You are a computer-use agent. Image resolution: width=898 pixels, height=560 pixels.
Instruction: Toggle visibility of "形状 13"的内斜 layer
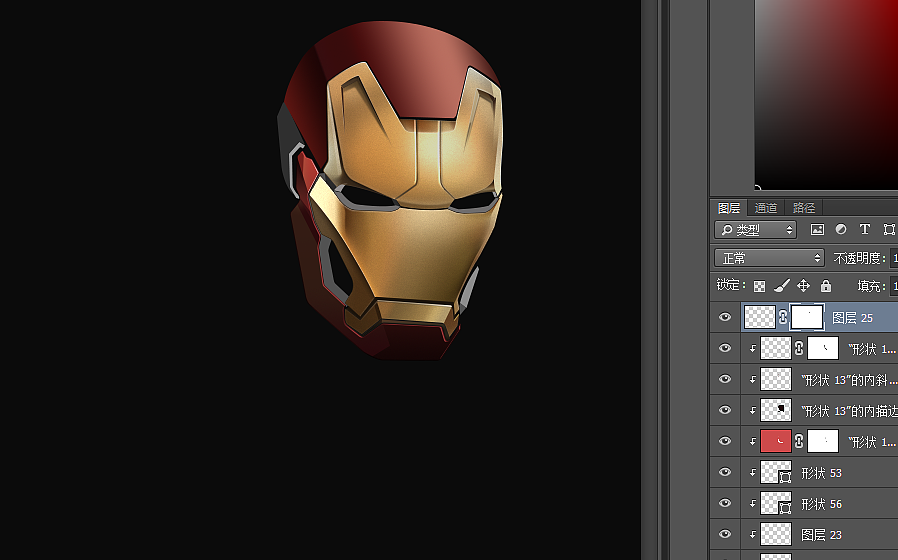pos(725,378)
